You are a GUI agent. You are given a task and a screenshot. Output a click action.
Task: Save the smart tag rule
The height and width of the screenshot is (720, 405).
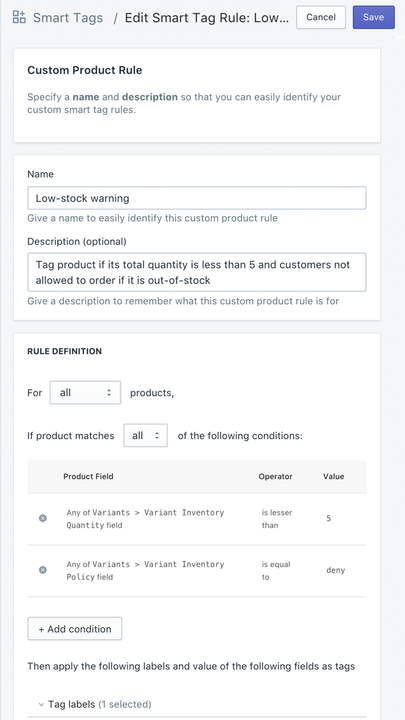coord(373,17)
